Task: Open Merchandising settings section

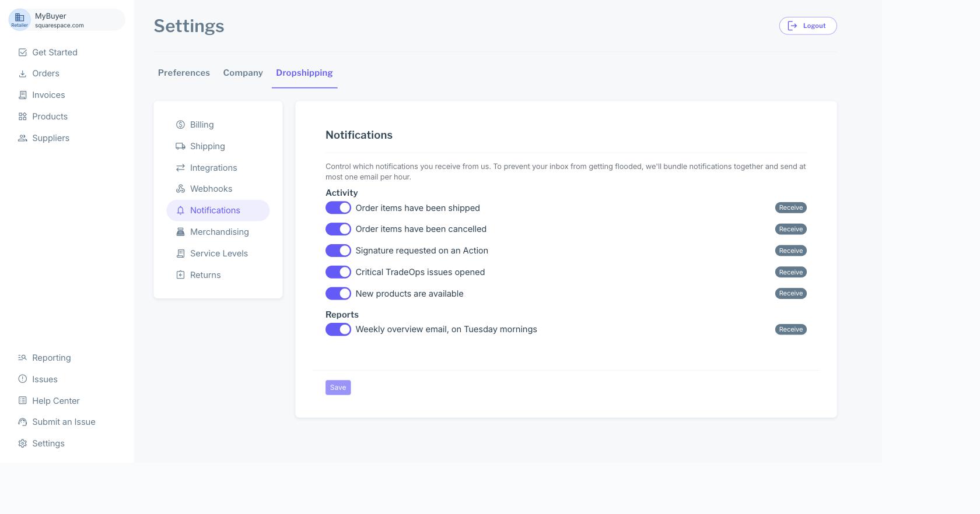Action: [x=219, y=232]
